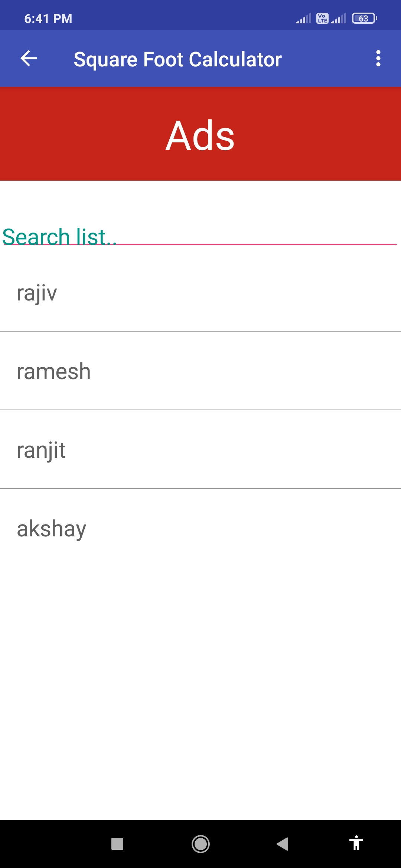This screenshot has width=401, height=868.
Task: Open the accessibility shortcut icon
Action: coord(356,843)
